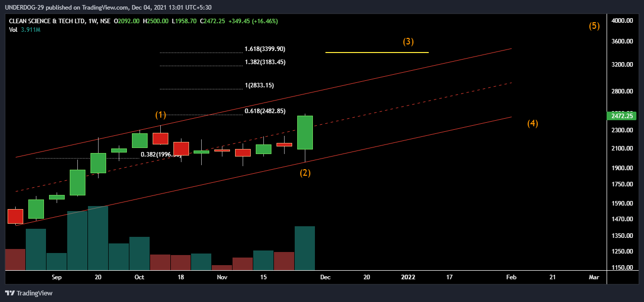Click the Nov label on time axis
Viewport: 644px width, 302px height.
[222, 277]
